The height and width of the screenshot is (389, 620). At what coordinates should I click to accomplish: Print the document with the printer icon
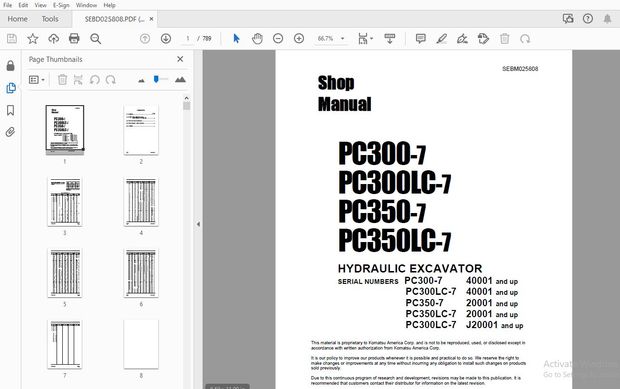point(74,38)
